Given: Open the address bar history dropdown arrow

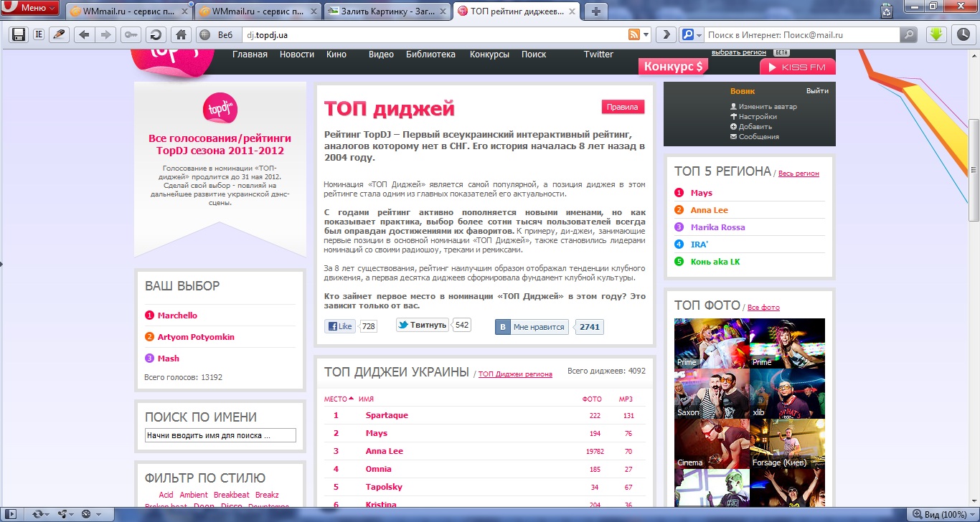Looking at the screenshot, I should coord(646,34).
